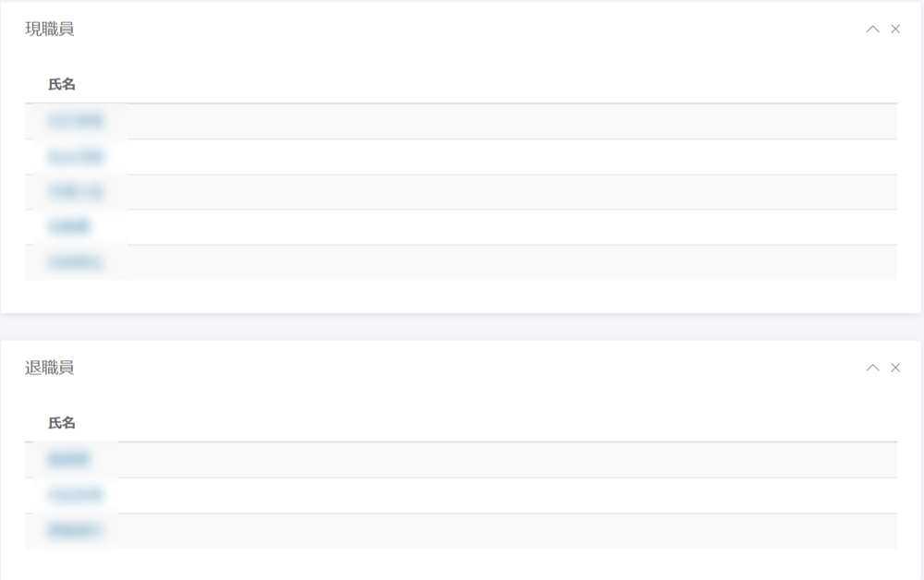Click the 現職員 panel title

click(50, 30)
